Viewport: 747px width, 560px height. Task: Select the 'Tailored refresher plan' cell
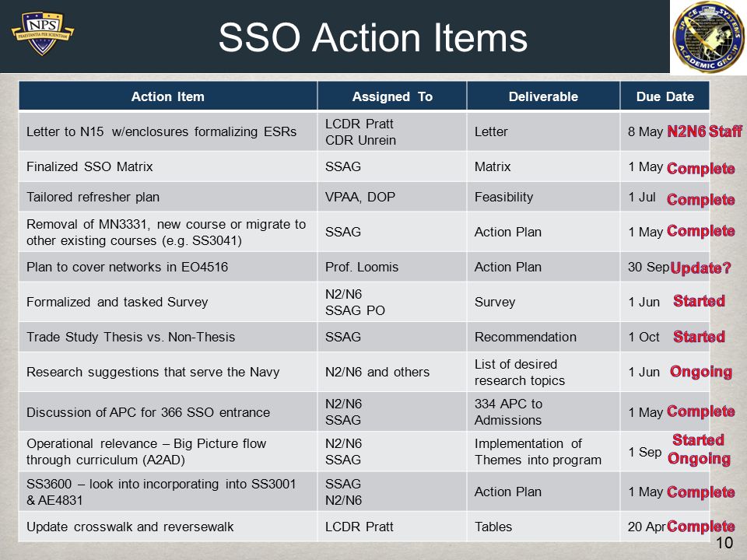coord(168,197)
